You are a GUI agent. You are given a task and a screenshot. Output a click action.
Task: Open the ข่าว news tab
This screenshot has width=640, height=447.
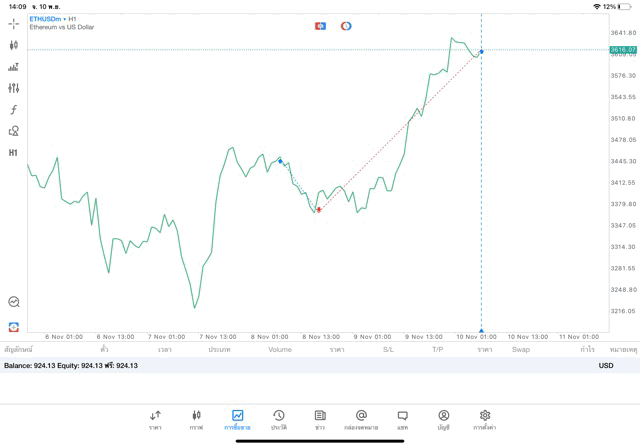[x=320, y=419]
